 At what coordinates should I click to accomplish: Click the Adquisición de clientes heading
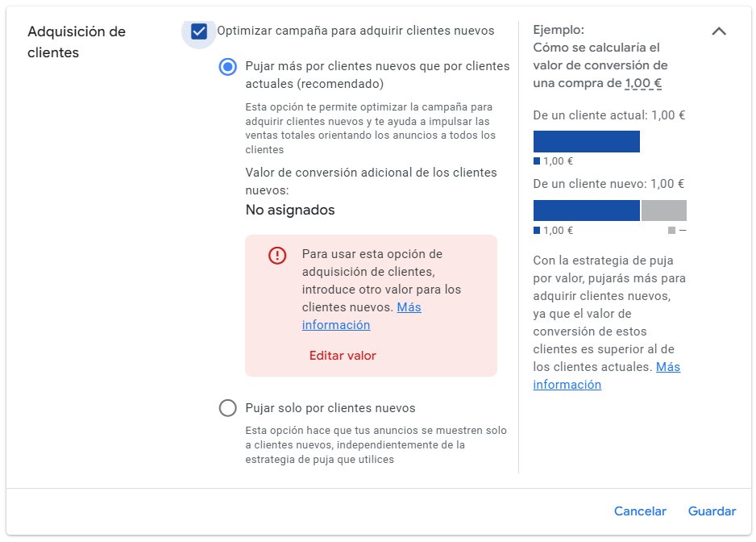point(77,42)
